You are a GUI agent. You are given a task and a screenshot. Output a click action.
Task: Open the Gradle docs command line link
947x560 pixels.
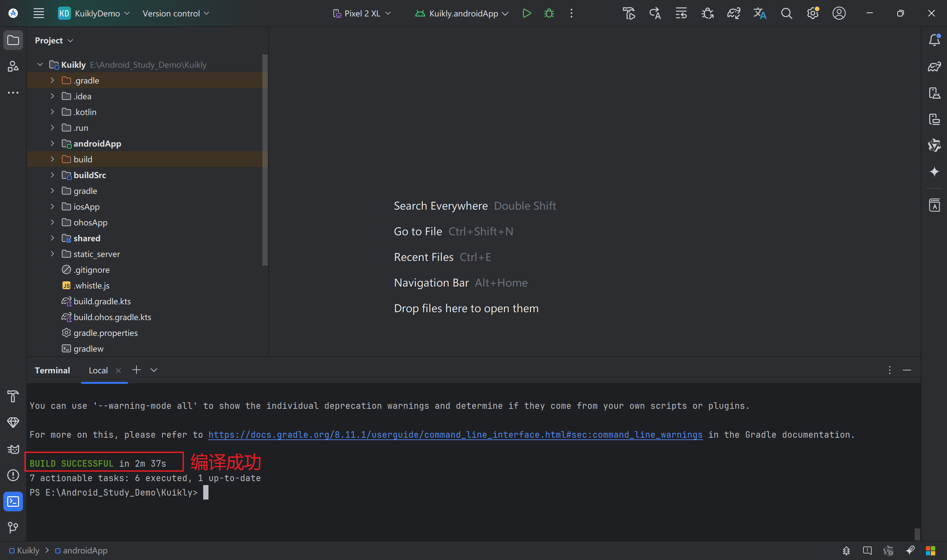click(x=455, y=435)
